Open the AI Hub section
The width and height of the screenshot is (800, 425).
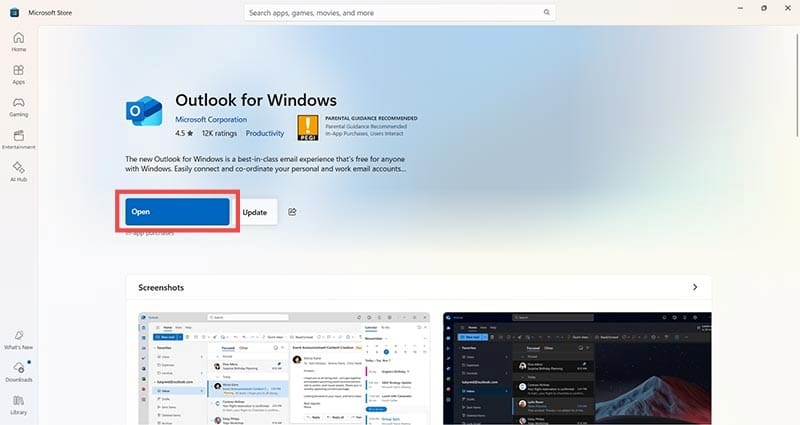coord(18,171)
